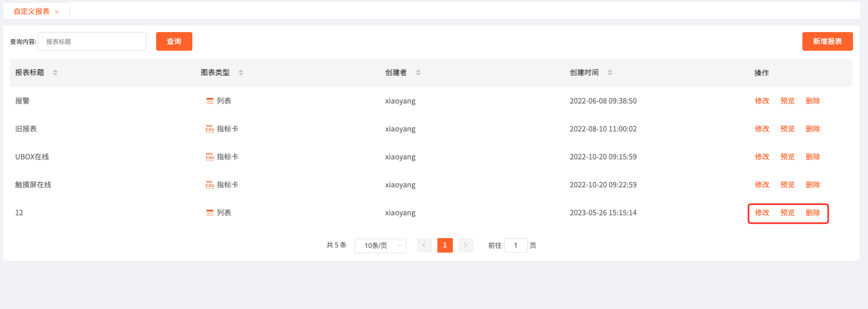Image resolution: width=868 pixels, height=309 pixels.
Task: Click timestamp 2022-10-20 09:15:59
Action: [x=603, y=157]
